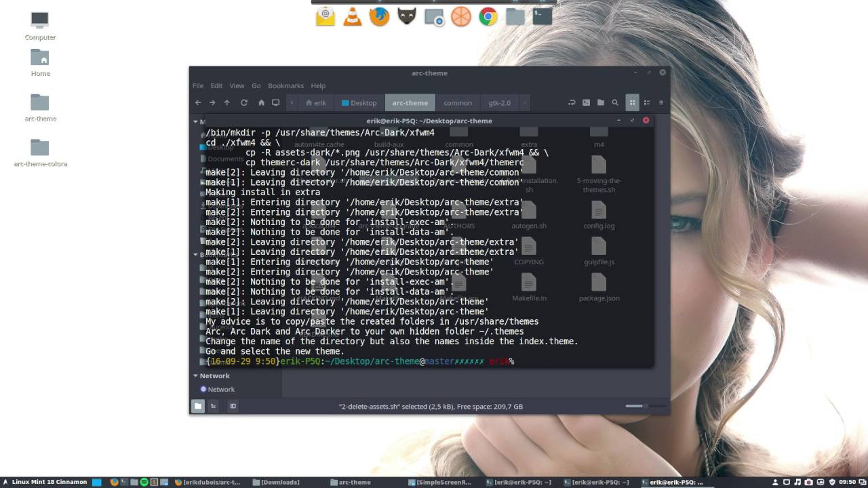Open the Help menu
The width and height of the screenshot is (868, 488).
pos(318,86)
